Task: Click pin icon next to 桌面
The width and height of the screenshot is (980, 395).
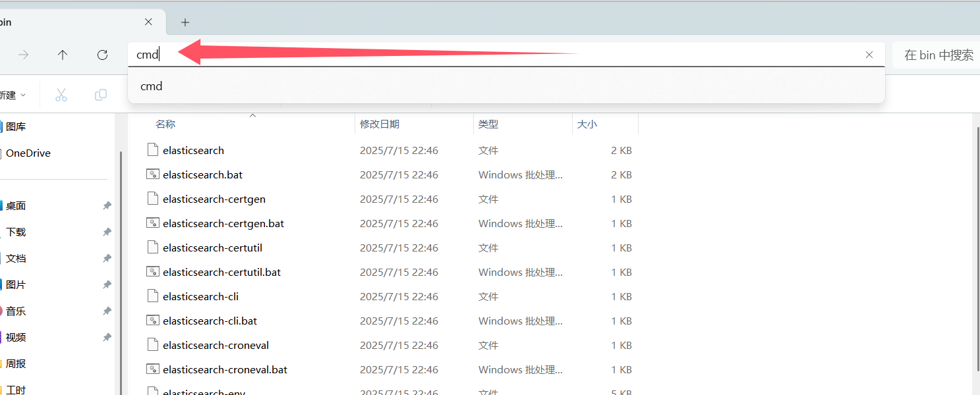Action: pos(107,206)
